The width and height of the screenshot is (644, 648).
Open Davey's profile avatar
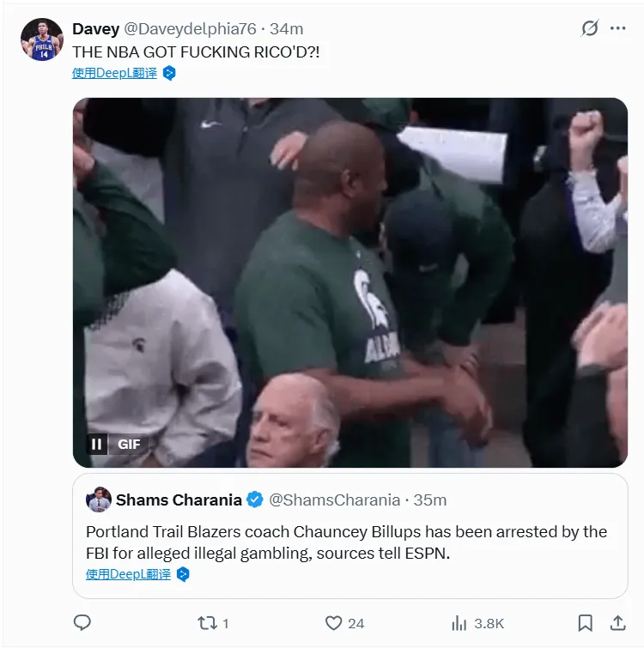pyautogui.click(x=42, y=39)
